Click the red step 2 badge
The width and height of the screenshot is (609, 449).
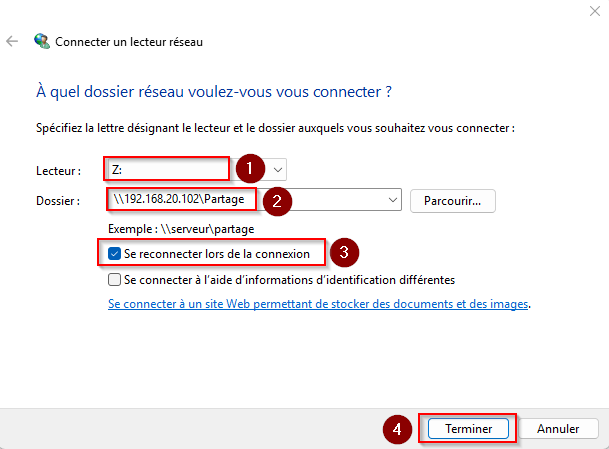pyautogui.click(x=277, y=200)
